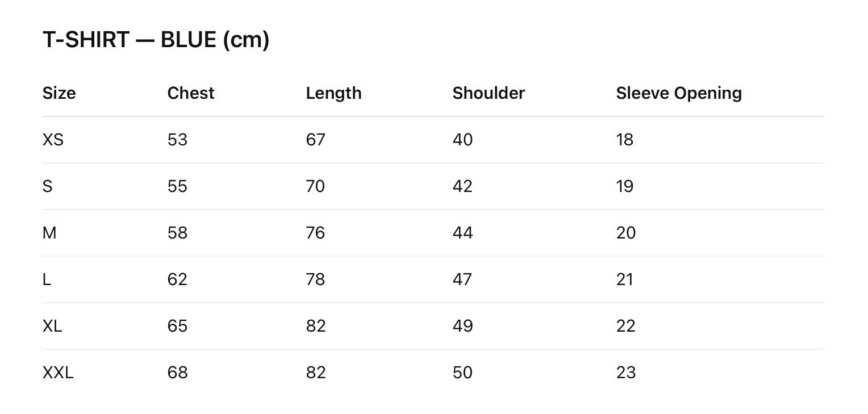868x414 pixels.
Task: Click the XL size row label
Action: click(x=52, y=326)
